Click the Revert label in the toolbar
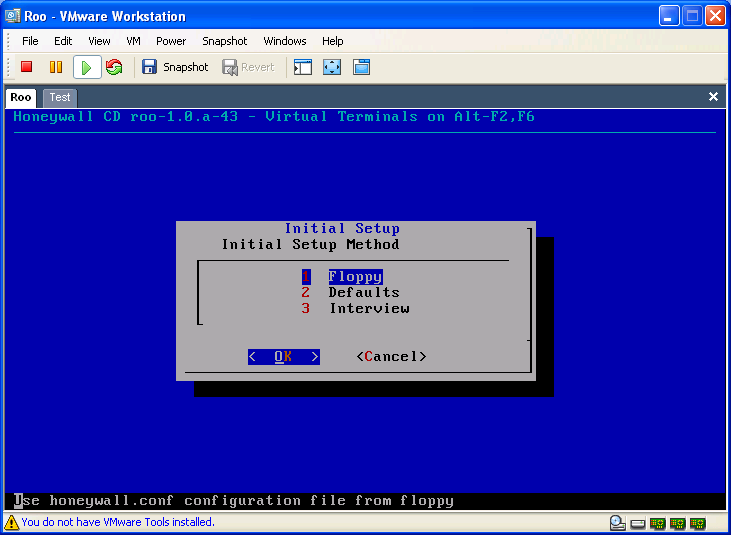 coord(257,67)
